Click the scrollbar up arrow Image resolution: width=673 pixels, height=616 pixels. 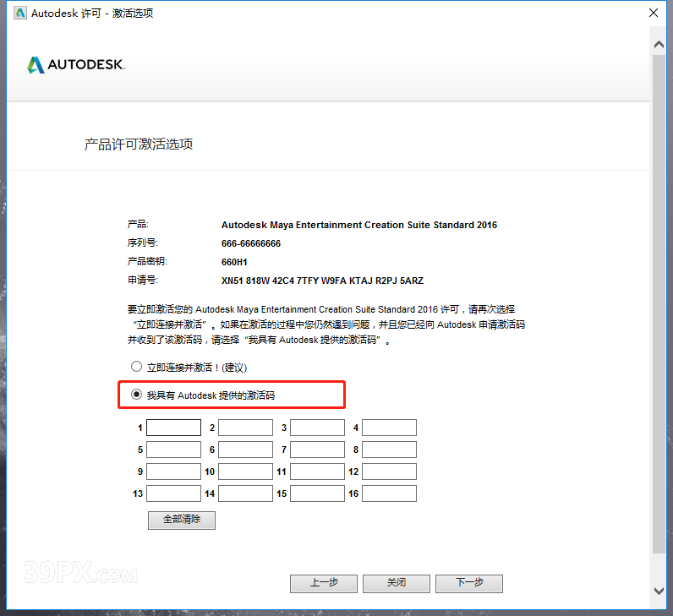pyautogui.click(x=659, y=44)
